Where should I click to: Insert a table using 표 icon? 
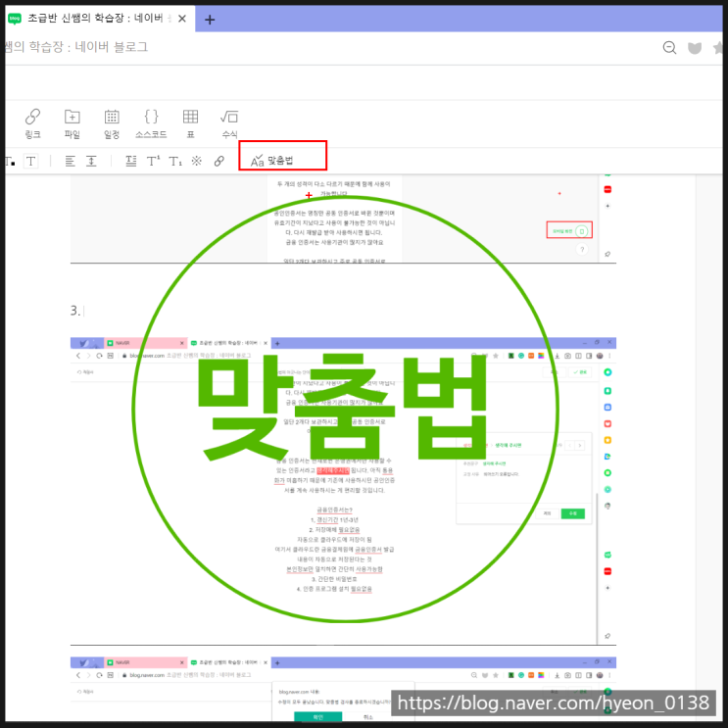click(x=190, y=123)
